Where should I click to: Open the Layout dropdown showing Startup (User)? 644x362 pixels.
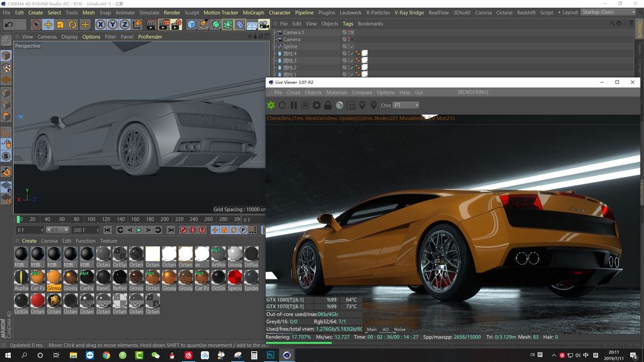(608, 12)
